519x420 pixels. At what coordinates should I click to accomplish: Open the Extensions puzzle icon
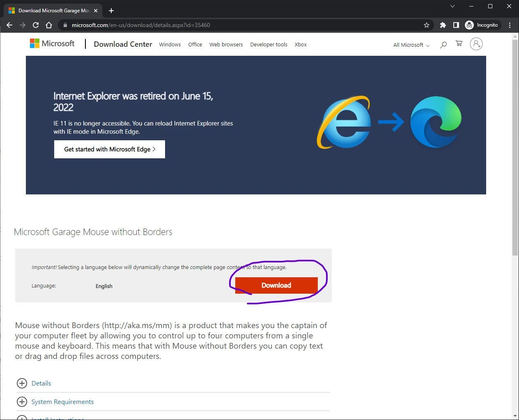point(443,25)
